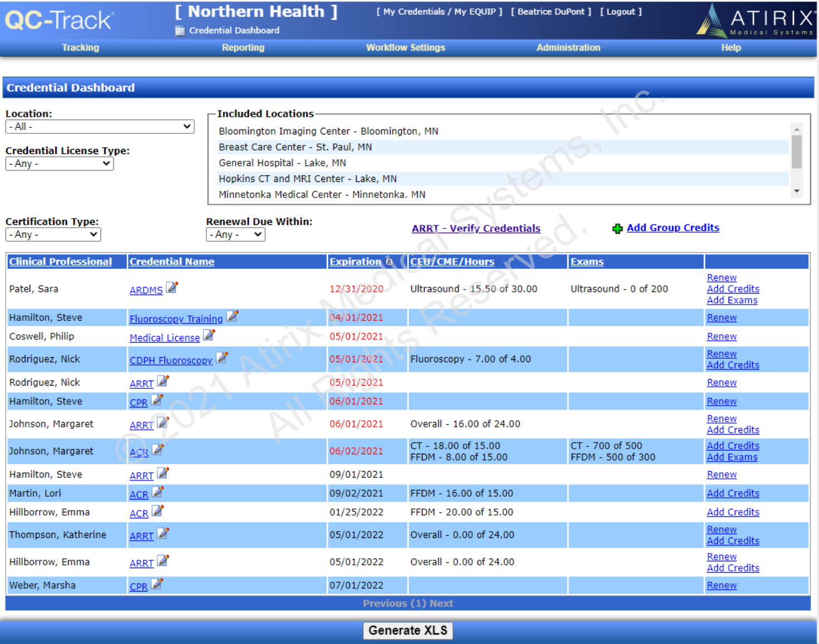Click edit icon next to Weber's CPR

pos(157,584)
